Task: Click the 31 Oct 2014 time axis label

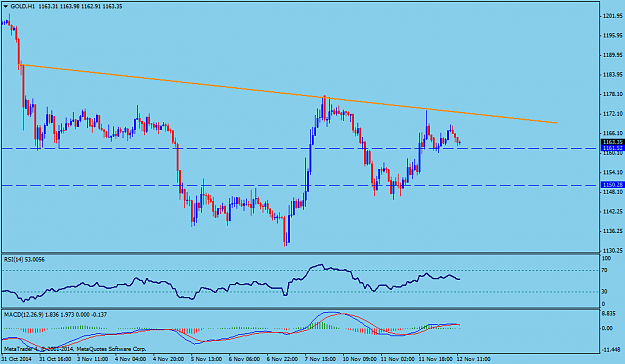Action: coord(15,359)
